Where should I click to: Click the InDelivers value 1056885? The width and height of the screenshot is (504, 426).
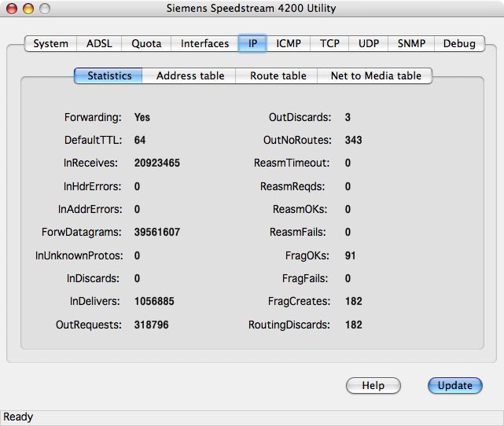[154, 301]
